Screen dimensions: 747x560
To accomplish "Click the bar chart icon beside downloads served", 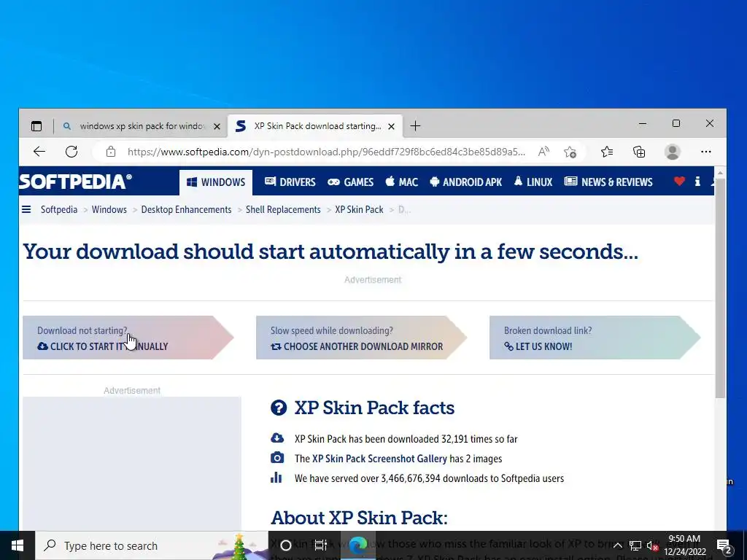I will [x=276, y=478].
